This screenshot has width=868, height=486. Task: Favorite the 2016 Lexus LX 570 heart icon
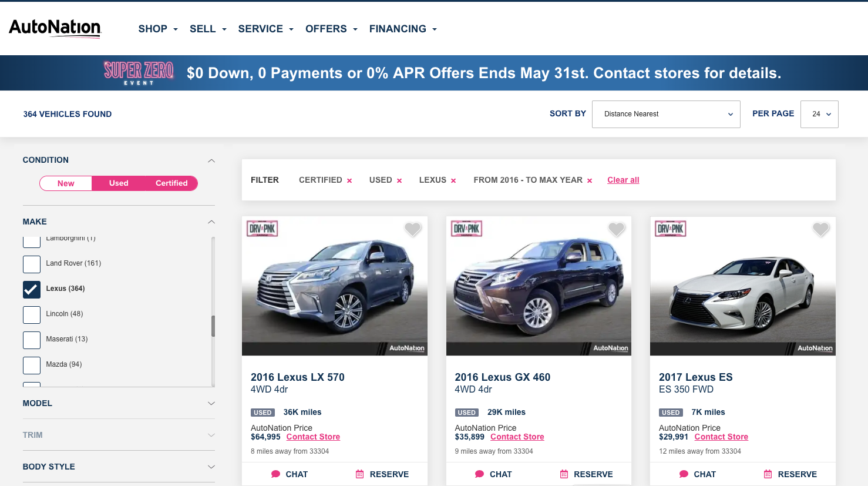413,229
